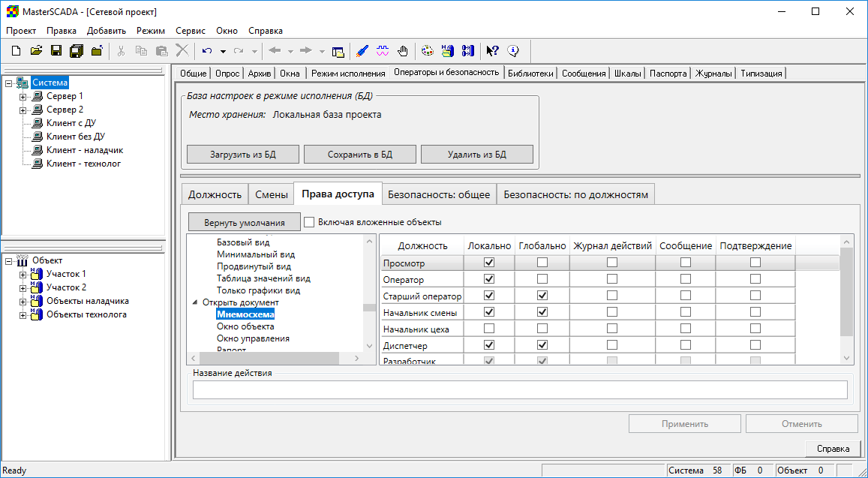
Task: Open the Безопасность: общее tab
Action: pos(439,194)
